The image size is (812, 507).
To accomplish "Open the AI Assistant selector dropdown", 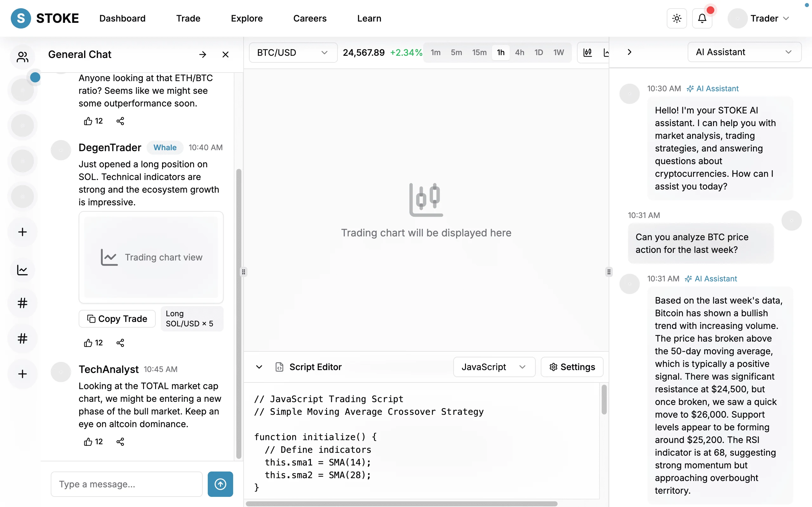I will tap(744, 52).
